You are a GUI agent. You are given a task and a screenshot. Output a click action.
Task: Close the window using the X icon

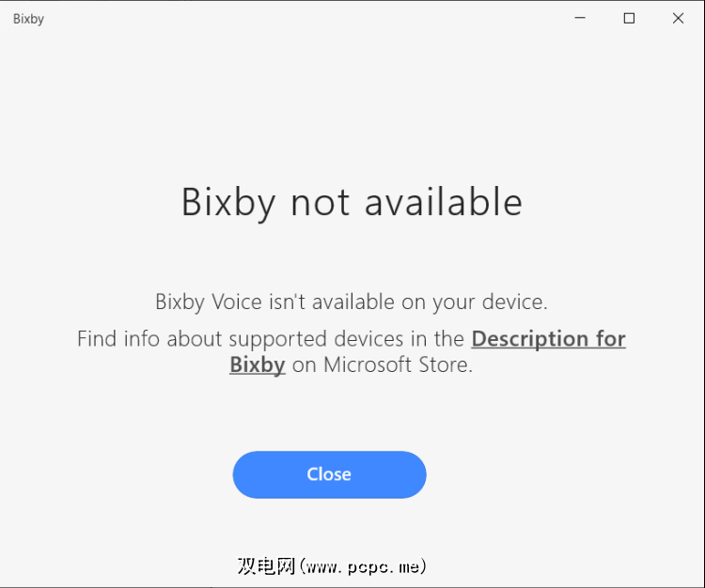[678, 18]
